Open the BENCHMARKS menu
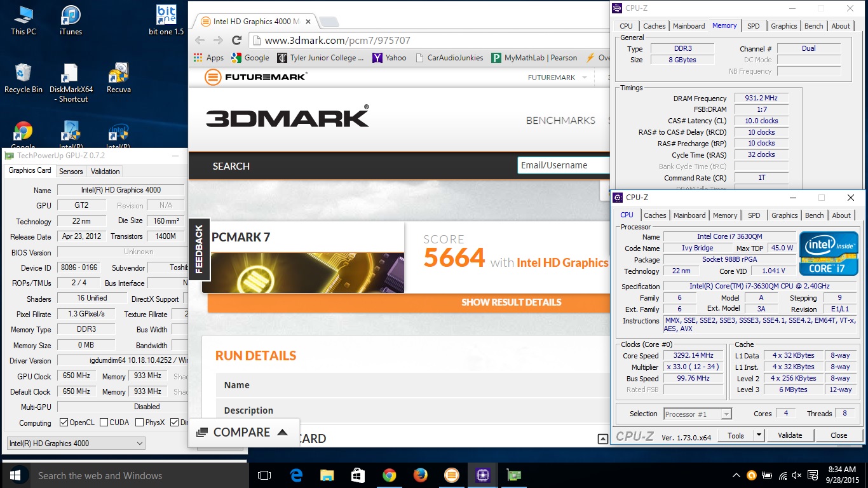The width and height of the screenshot is (868, 488). 560,120
